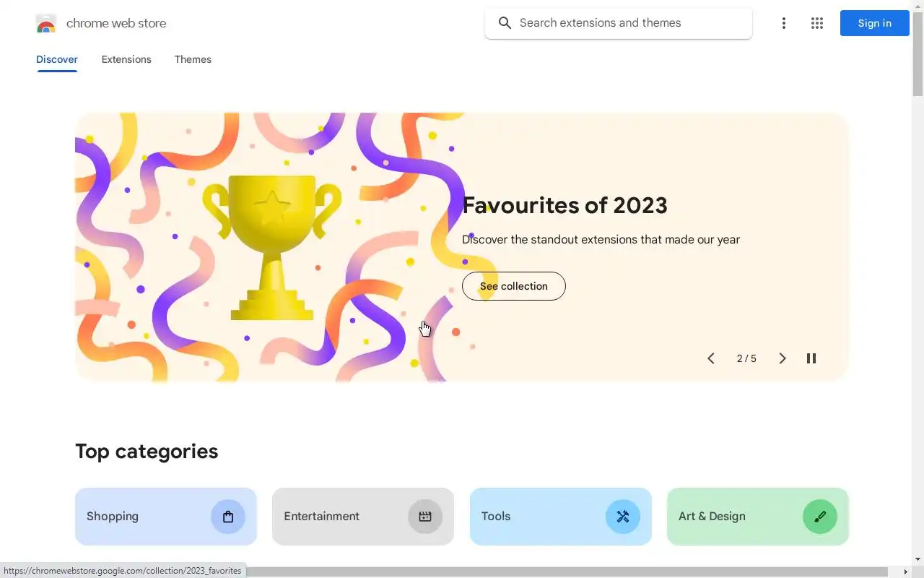
Task: Click the search magnifier icon
Action: point(505,23)
